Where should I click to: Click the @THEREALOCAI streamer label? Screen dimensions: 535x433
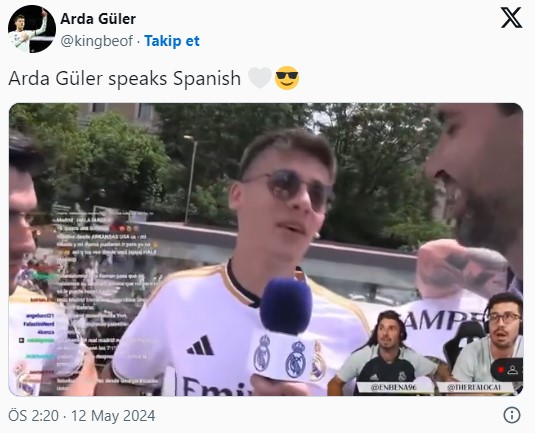click(x=474, y=388)
